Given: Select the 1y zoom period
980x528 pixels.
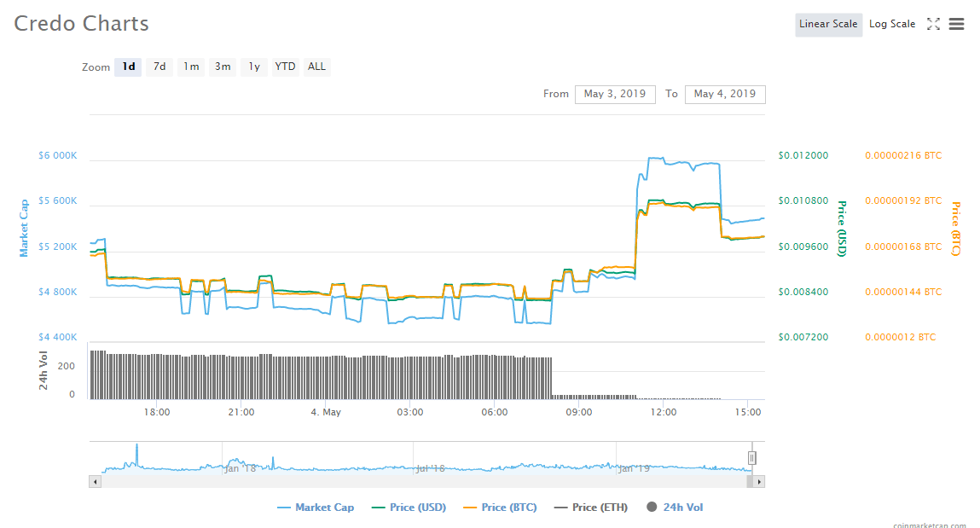Looking at the screenshot, I should coord(253,67).
